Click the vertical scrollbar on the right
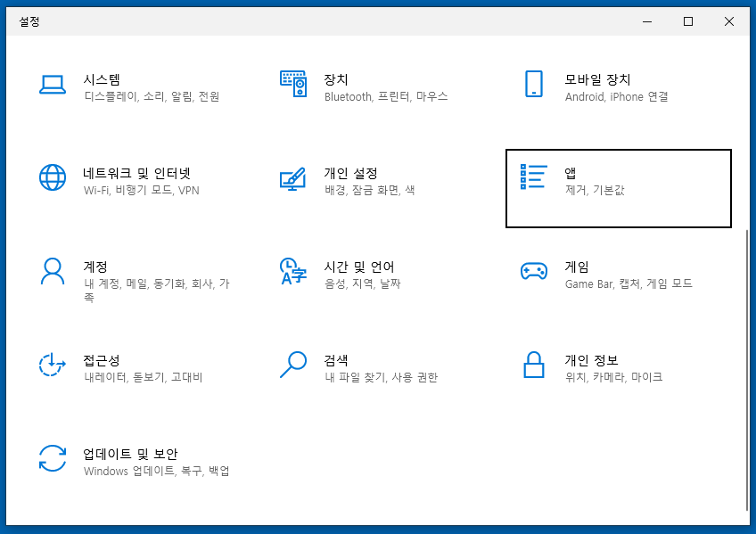The height and width of the screenshot is (534, 756). pos(747,370)
